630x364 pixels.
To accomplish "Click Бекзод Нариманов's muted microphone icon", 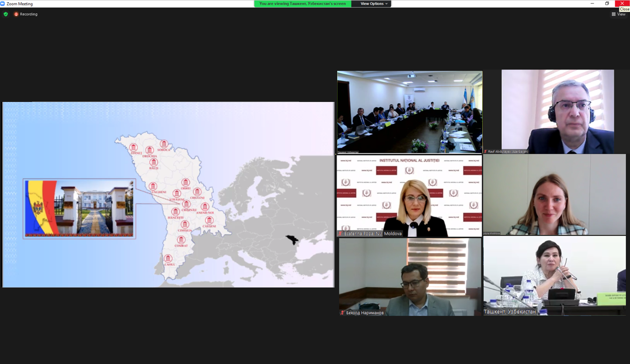I will click(x=342, y=313).
